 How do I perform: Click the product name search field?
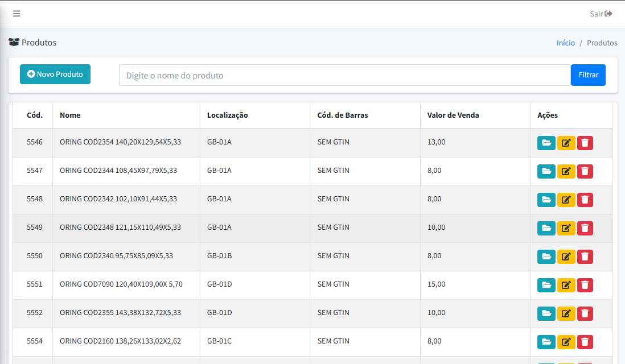pos(344,75)
